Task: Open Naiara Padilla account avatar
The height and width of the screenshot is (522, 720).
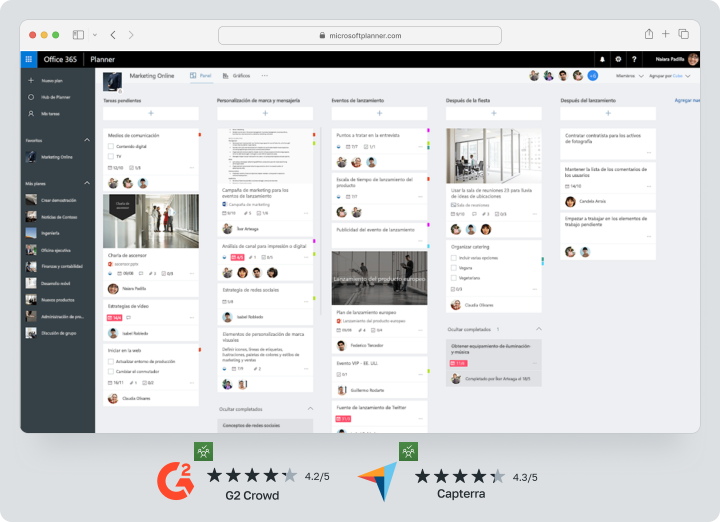Action: pos(693,59)
